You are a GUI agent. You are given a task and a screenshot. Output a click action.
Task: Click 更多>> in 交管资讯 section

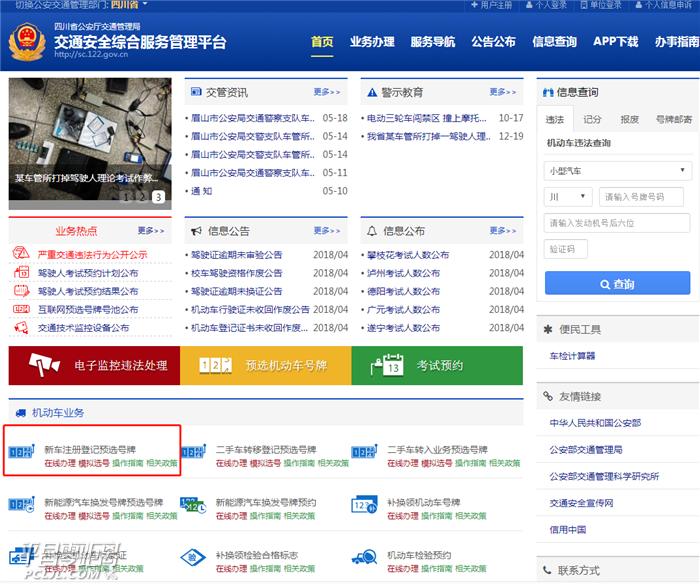click(x=326, y=92)
